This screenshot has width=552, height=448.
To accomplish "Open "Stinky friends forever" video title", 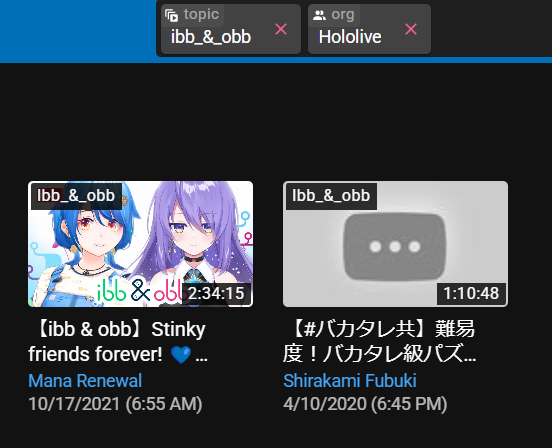I will point(119,342).
